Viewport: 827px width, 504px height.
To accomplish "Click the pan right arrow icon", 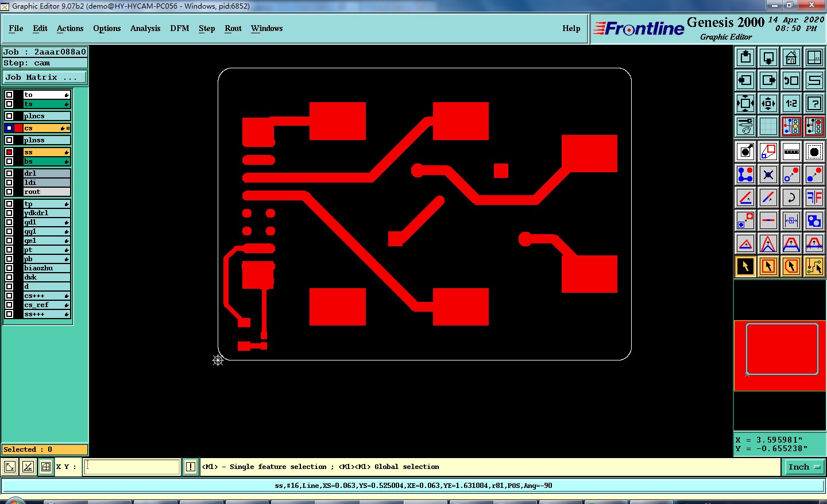I will 768,80.
